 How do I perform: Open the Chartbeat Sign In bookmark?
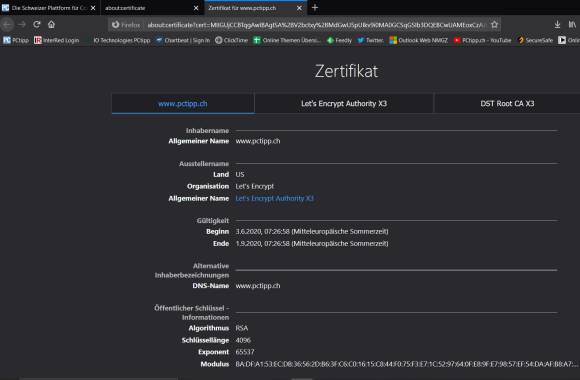[x=183, y=40]
